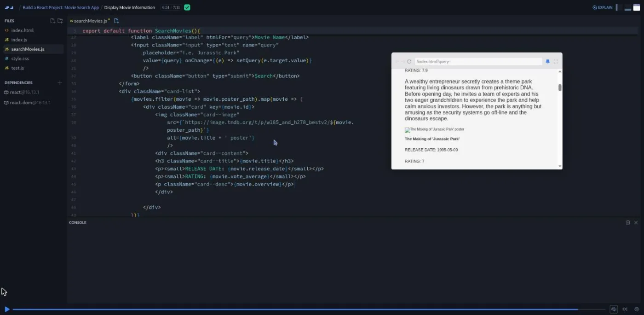Switch to sidebar-only layout icon
Screen dimensions: 644x315
coord(619,7)
